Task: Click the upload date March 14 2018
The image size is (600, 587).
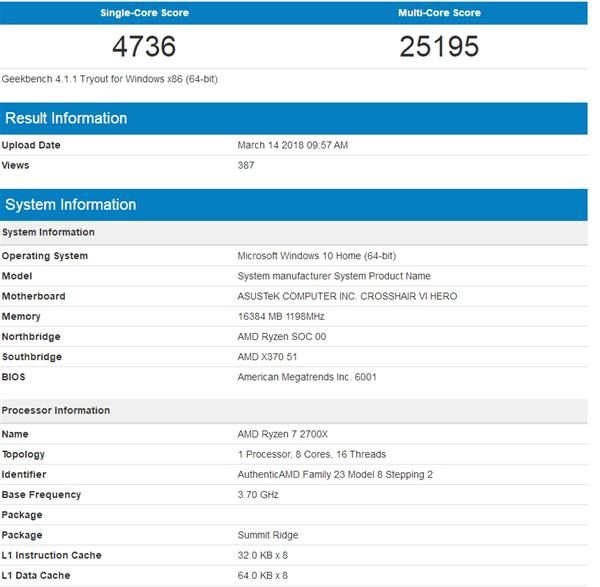Action: (292, 145)
